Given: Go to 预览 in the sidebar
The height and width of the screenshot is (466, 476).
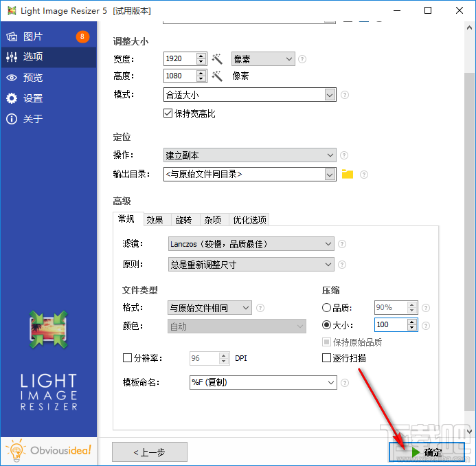Looking at the screenshot, I should pos(49,78).
